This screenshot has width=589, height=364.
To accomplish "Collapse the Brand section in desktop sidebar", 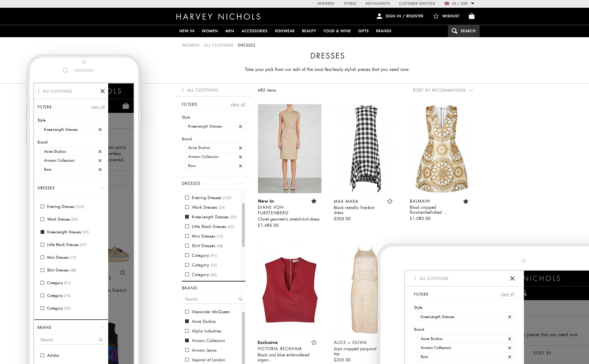I will pos(240,288).
